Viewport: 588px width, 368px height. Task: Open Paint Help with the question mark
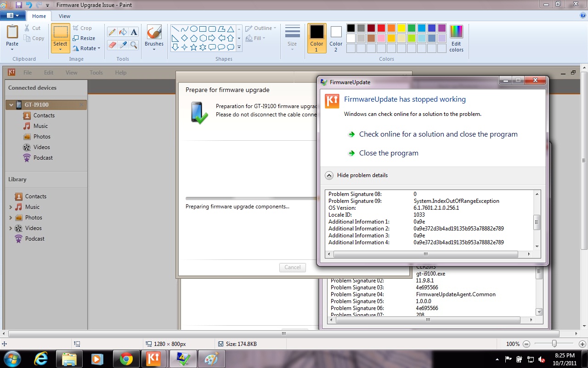click(583, 16)
